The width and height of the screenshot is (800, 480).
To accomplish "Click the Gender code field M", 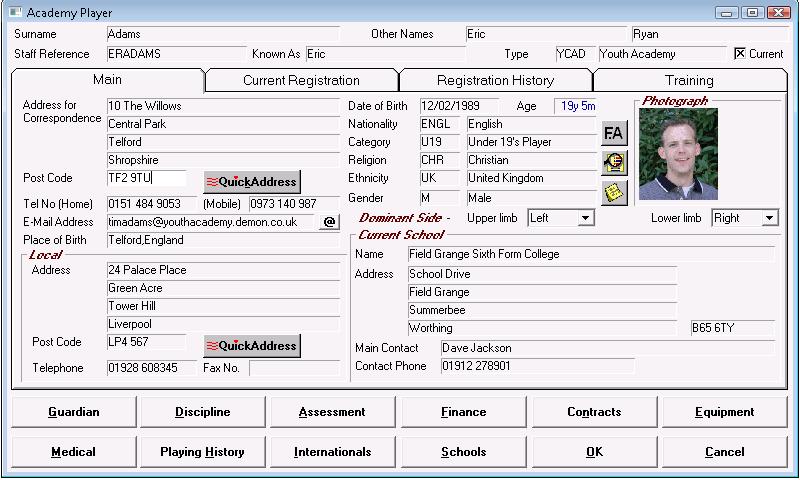I will (x=439, y=198).
